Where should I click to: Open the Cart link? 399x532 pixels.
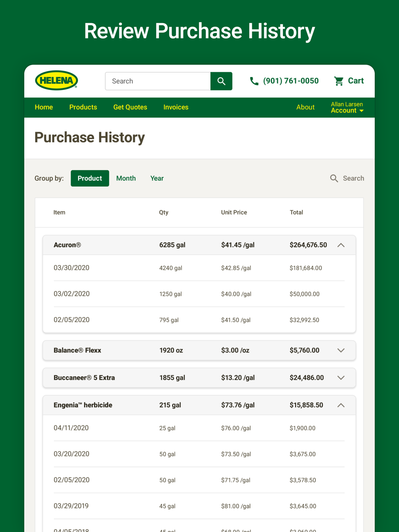tap(356, 81)
